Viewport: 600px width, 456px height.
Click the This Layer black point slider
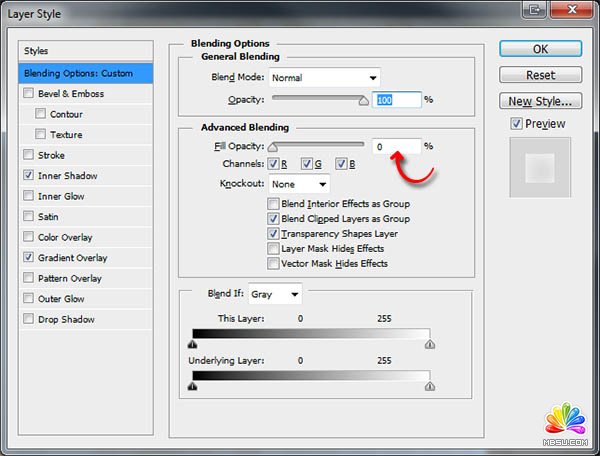(192, 344)
